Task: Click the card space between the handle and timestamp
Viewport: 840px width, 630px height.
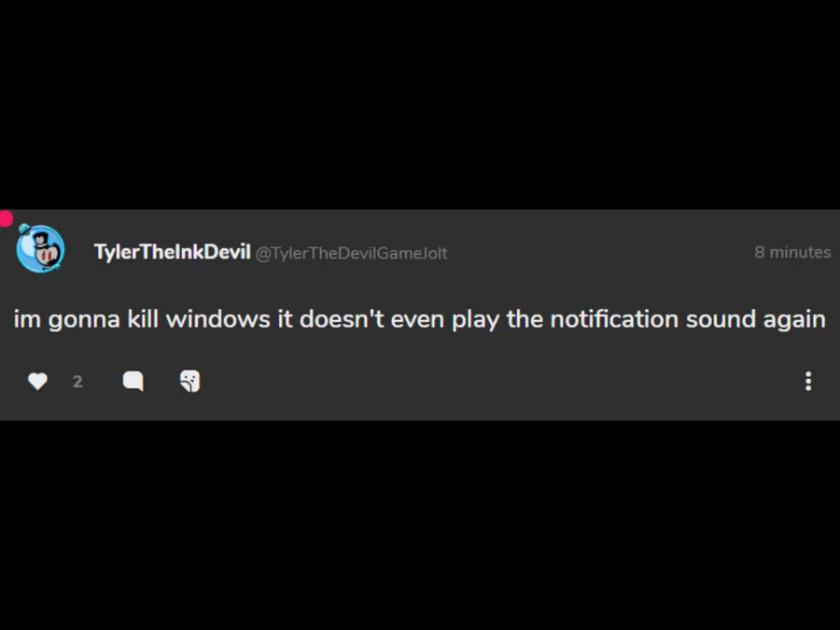Action: tap(600, 252)
